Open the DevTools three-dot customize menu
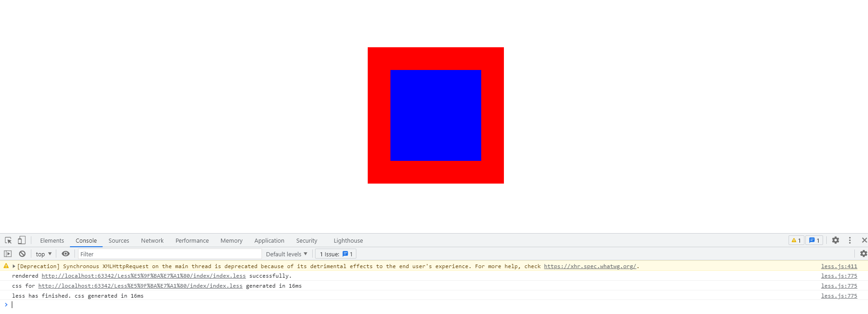 click(x=850, y=240)
